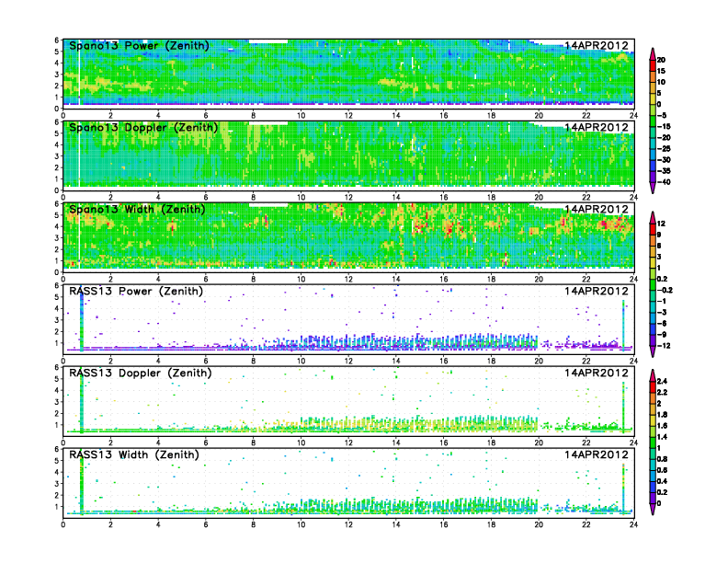The height and width of the screenshot is (563, 728).
Task: Click x-axis hour 14 under Spano13 Width panel
Action: (395, 279)
